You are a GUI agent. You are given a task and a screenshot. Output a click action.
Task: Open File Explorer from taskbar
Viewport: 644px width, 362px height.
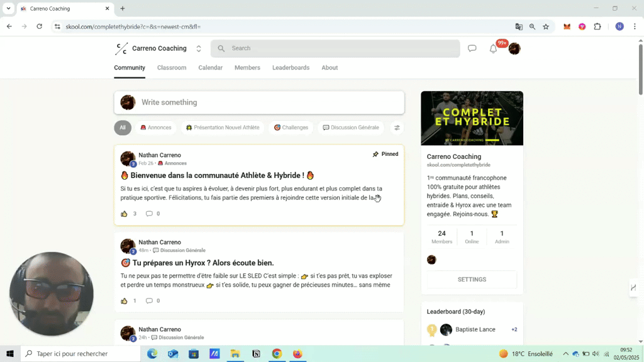pos(235,354)
